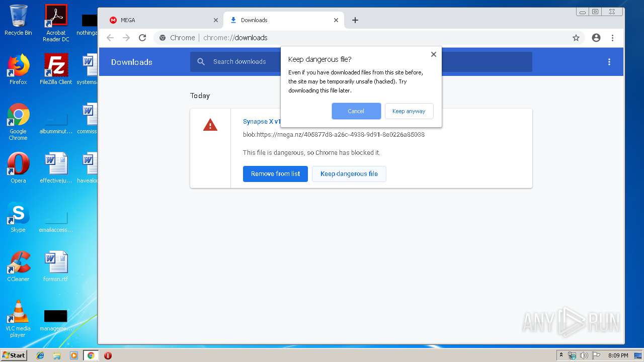Launch Internet Explorer from taskbar

[x=40, y=355]
